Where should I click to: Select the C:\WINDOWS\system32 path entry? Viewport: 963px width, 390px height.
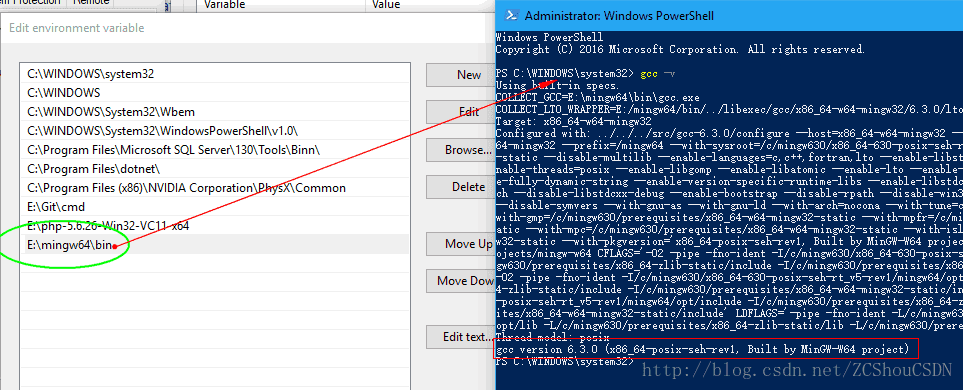point(214,74)
